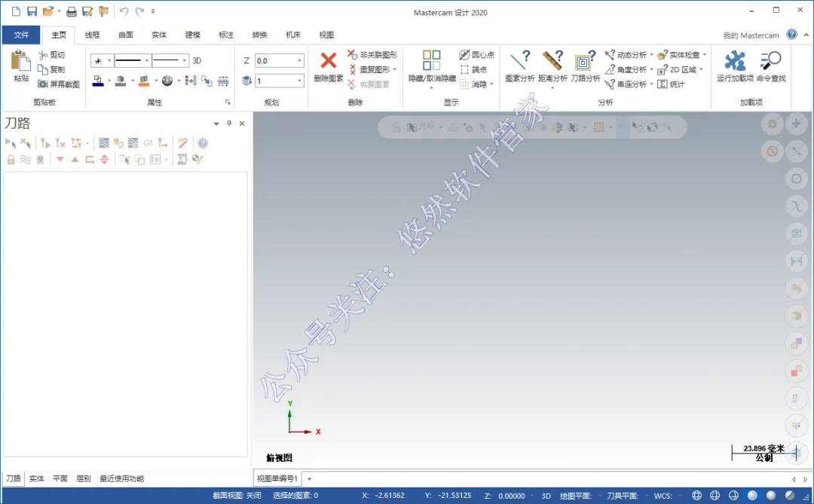814x504 pixels.
Task: Click Non-associative geometry (非关联图形)
Action: tap(372, 54)
